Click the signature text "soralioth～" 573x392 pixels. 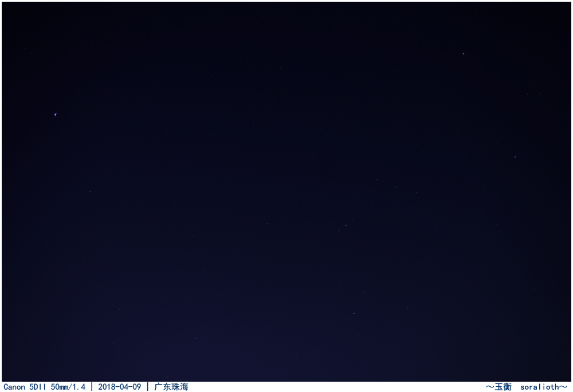(544, 387)
